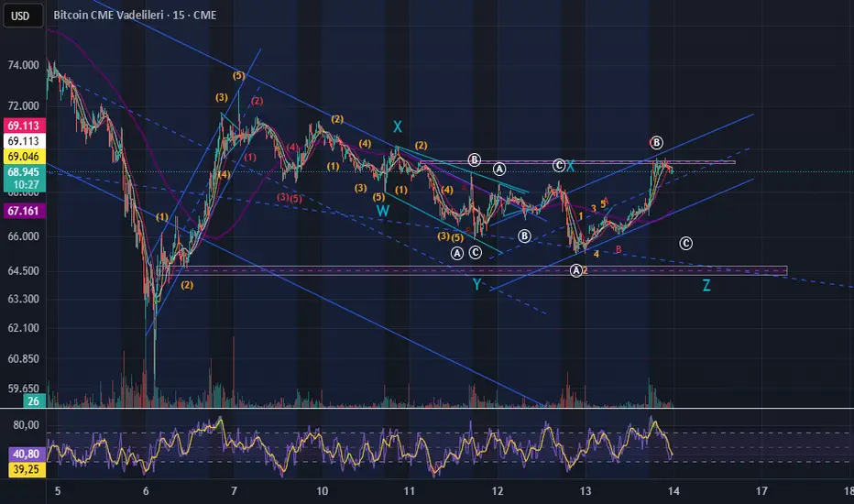
Task: Select the teal W wave label
Action: click(381, 211)
